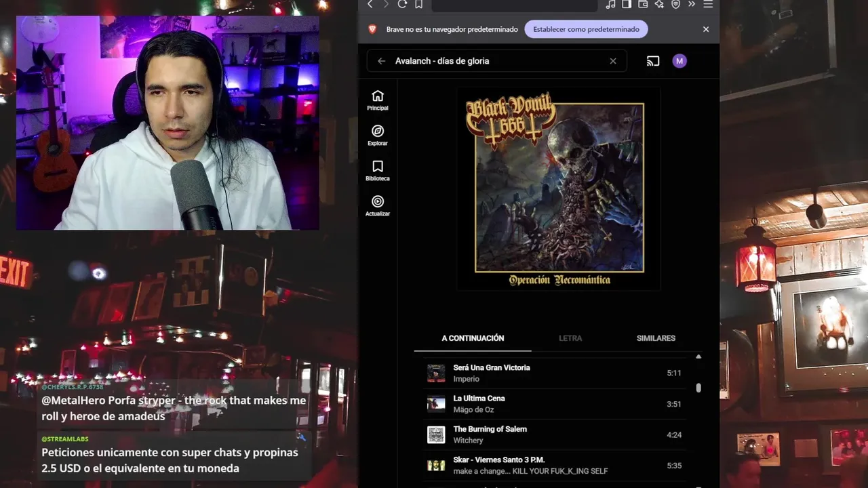Screen dimensions: 868x488
Task: Go to Principal home in sidebar
Action: (x=378, y=100)
